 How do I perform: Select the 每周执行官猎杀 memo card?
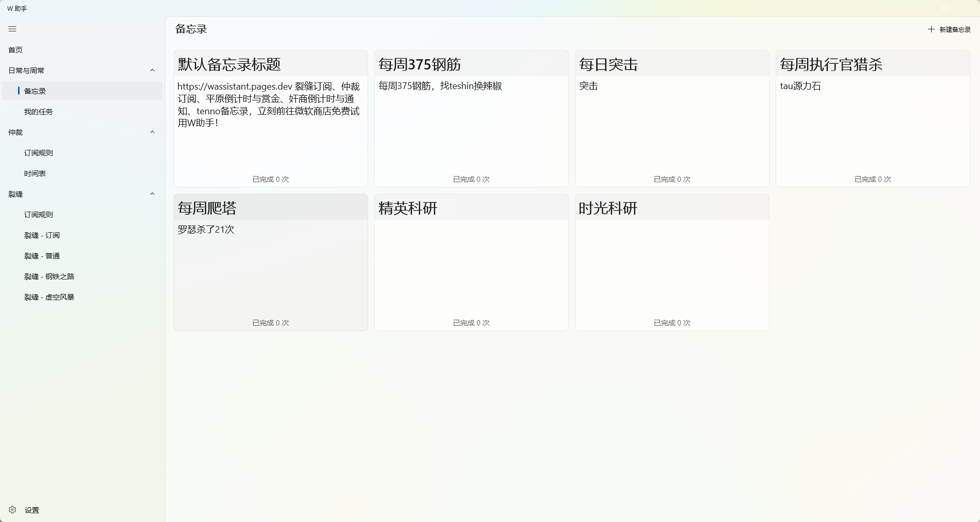coord(872,118)
